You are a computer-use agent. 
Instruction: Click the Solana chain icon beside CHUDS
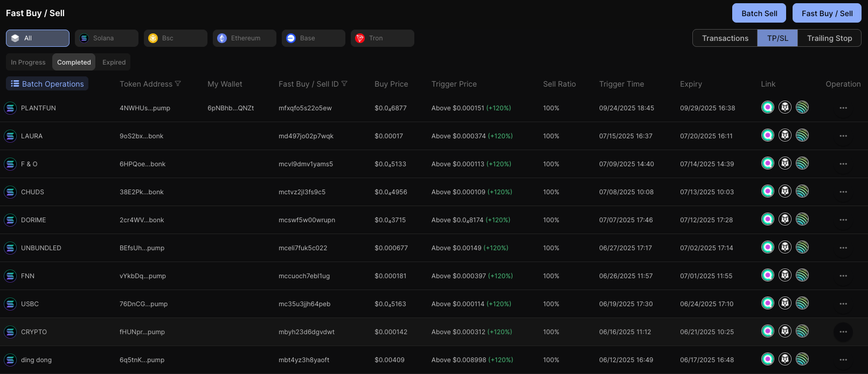click(10, 192)
